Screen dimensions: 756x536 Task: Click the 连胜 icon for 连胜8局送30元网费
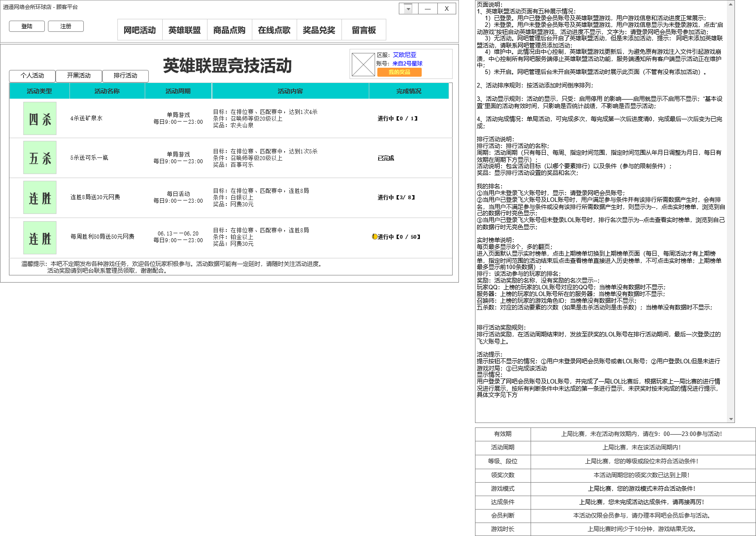click(x=40, y=197)
